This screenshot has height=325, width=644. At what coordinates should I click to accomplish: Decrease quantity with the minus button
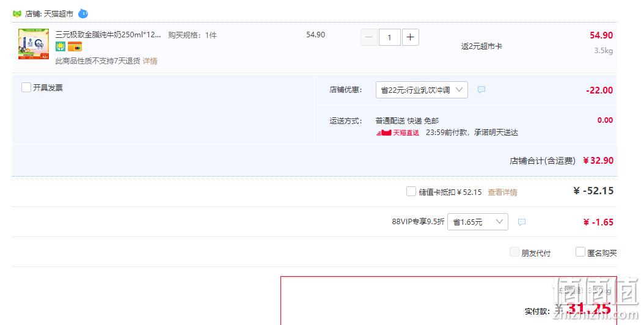click(x=369, y=37)
